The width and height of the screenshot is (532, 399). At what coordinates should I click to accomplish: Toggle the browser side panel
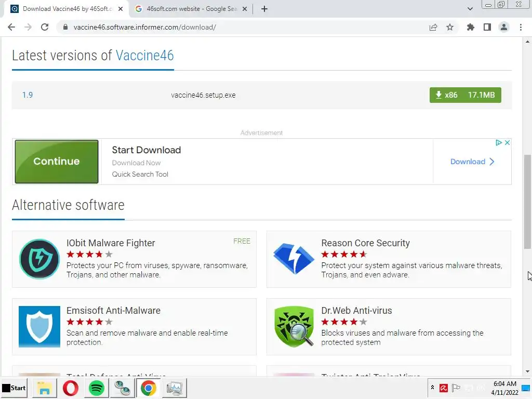click(487, 27)
